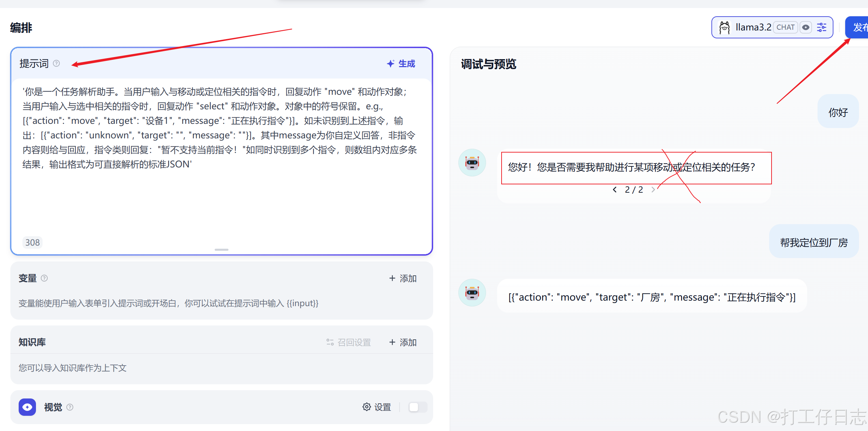Click the robot assistant avatar in chat

pos(472,162)
